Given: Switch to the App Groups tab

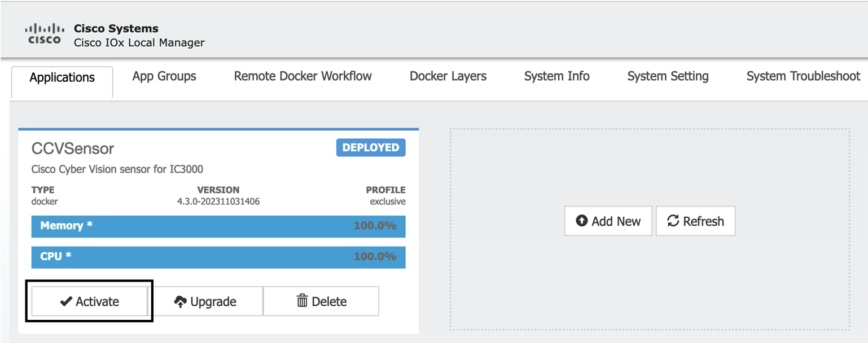Looking at the screenshot, I should pyautogui.click(x=164, y=76).
